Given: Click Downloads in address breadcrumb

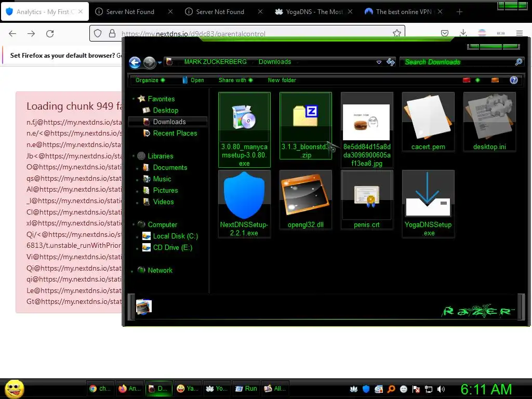Looking at the screenshot, I should coord(274,62).
